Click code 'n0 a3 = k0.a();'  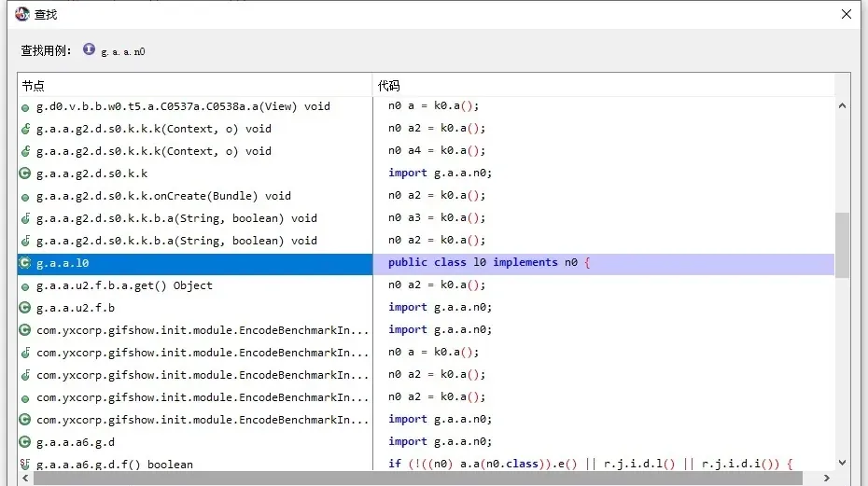[437, 217]
